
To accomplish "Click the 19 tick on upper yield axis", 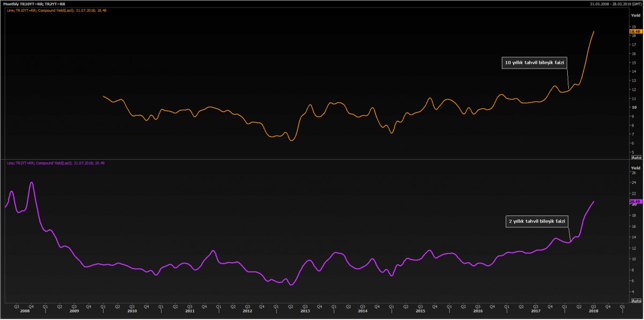I will (634, 26).
